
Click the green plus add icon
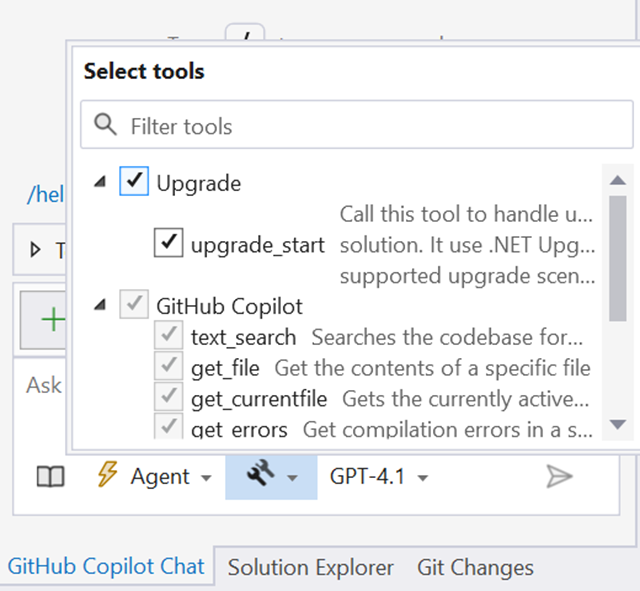53,319
